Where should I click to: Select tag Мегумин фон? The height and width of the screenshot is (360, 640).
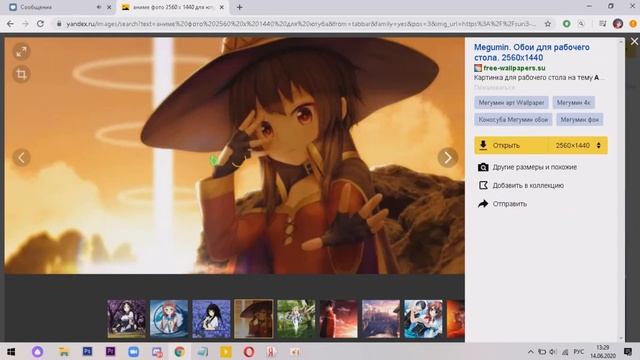pos(579,120)
